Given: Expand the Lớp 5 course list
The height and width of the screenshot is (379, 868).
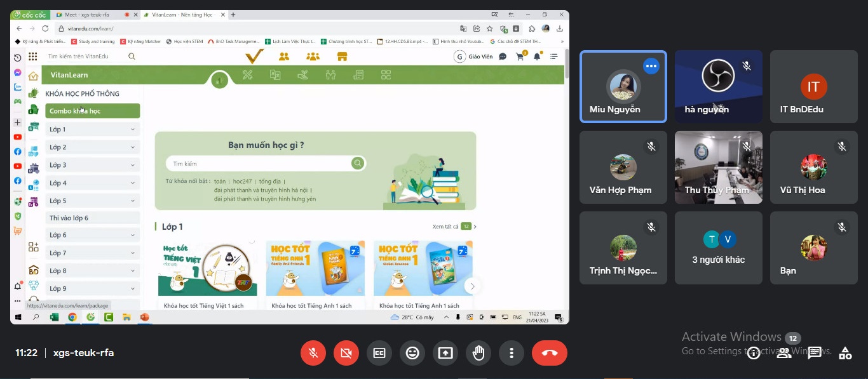Looking at the screenshot, I should pyautogui.click(x=93, y=201).
